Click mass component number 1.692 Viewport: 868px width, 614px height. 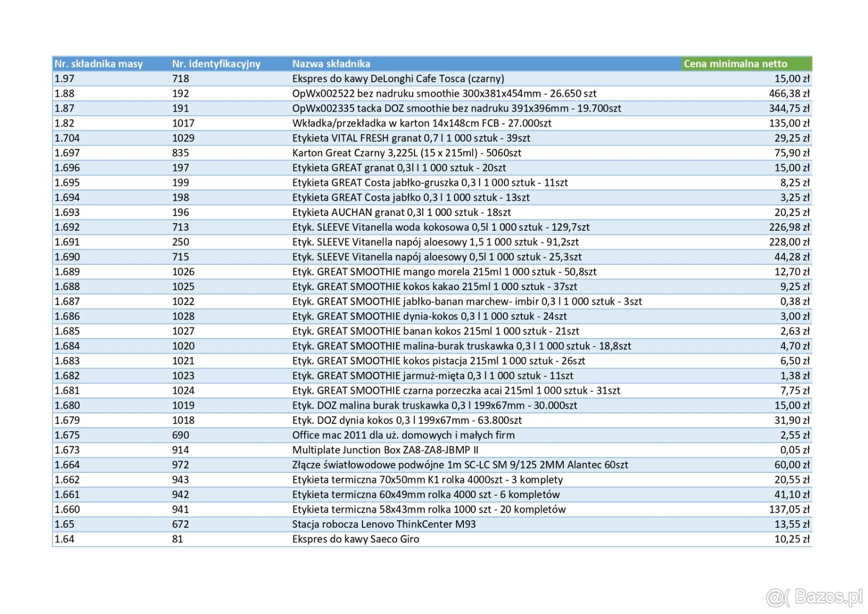click(x=67, y=227)
